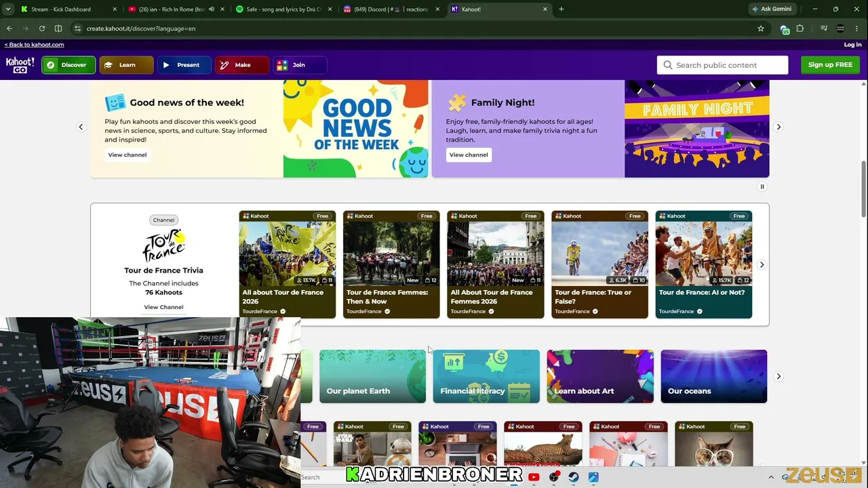The height and width of the screenshot is (488, 868).
Task: View the Tour de France Trivia channel
Action: click(x=163, y=307)
